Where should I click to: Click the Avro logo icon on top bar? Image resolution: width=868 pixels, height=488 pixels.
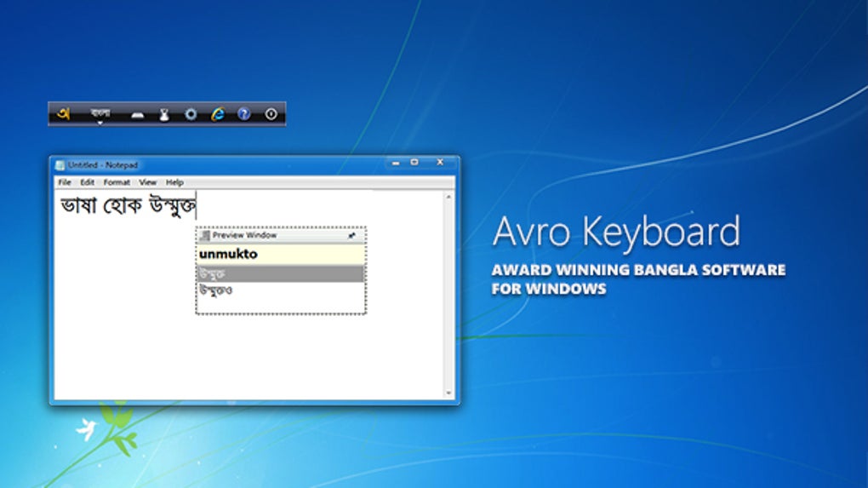[x=64, y=114]
